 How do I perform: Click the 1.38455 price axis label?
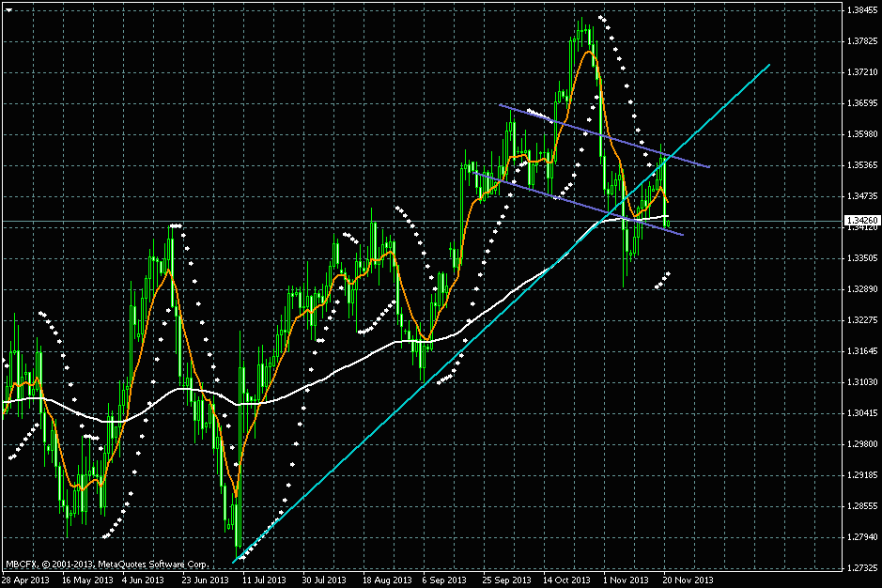point(860,10)
